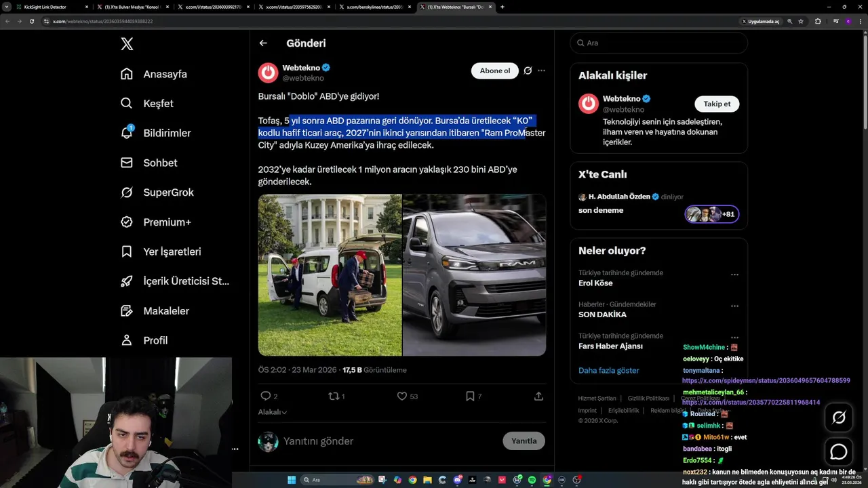This screenshot has height=488, width=868.
Task: Open Spotify from the taskbar
Action: tap(532, 480)
